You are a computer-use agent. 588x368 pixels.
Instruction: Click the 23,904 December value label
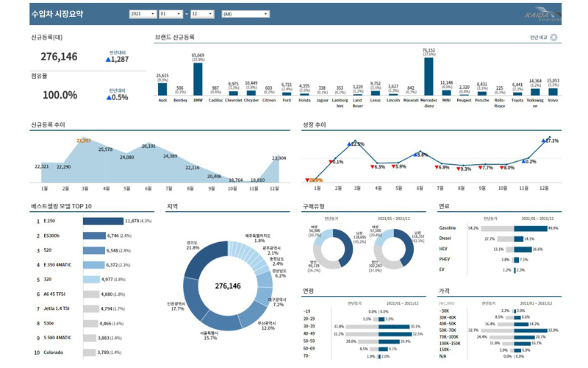[x=279, y=158]
